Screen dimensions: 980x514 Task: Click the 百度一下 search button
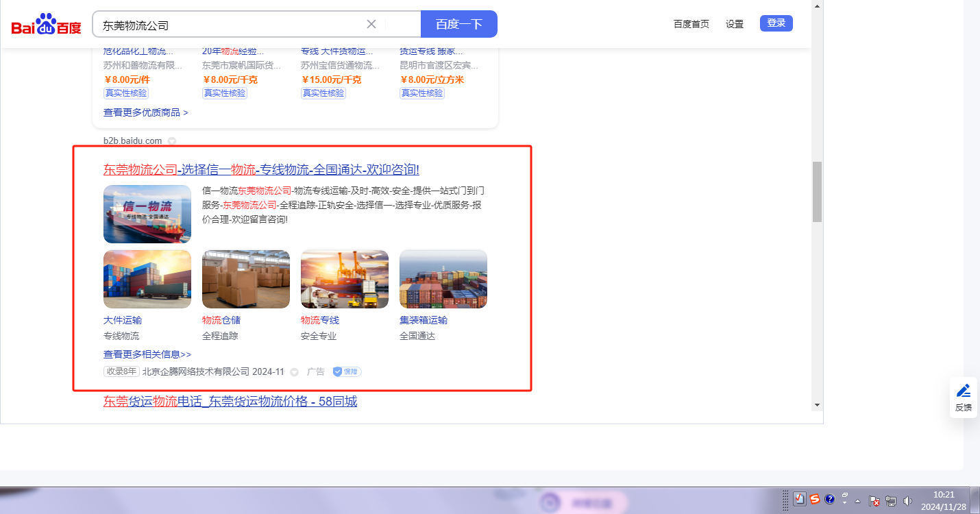tap(458, 24)
